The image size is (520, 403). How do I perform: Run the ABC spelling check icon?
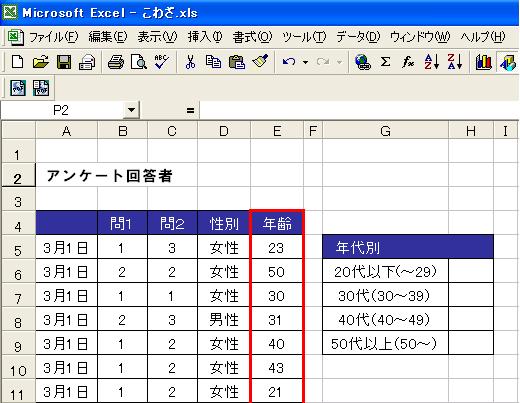pos(162,62)
